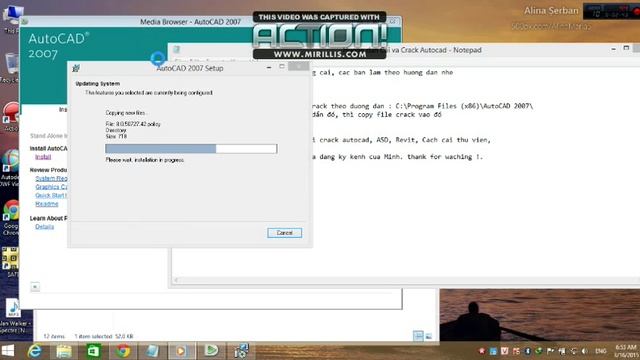Click the File policy filename text in setup
The width and height of the screenshot is (640, 360).
(133, 124)
